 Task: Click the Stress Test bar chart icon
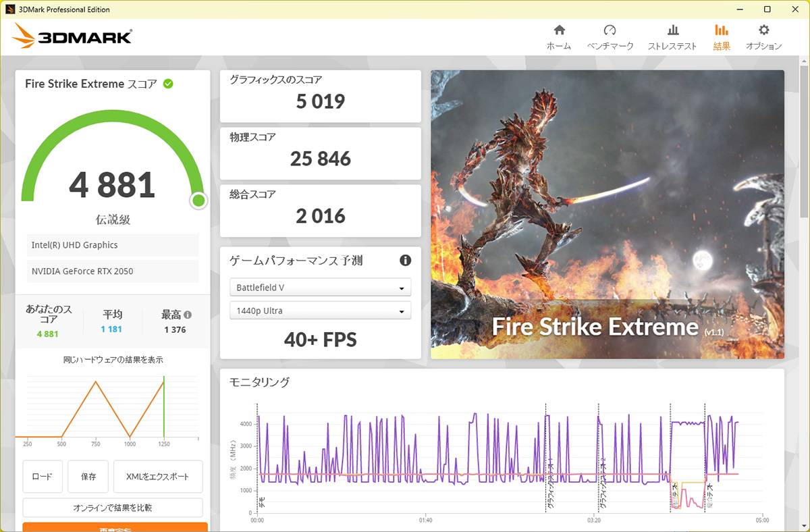[672, 30]
